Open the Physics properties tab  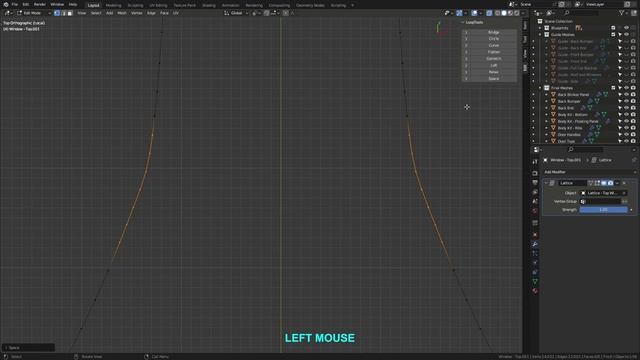(535, 263)
